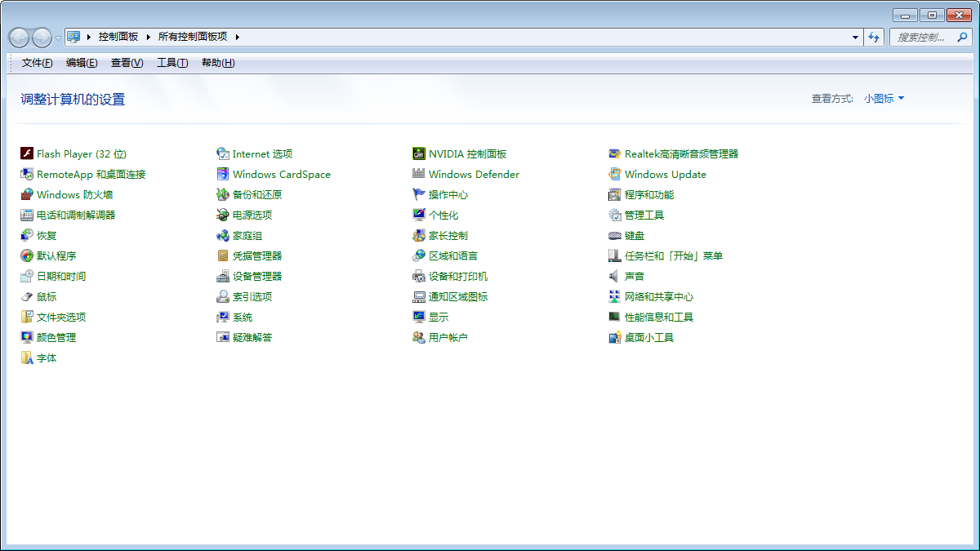Open the 网络和共享中心 icon

(615, 296)
